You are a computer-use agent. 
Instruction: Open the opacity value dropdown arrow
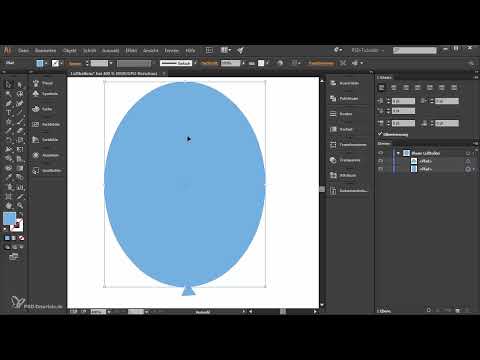pos(243,63)
